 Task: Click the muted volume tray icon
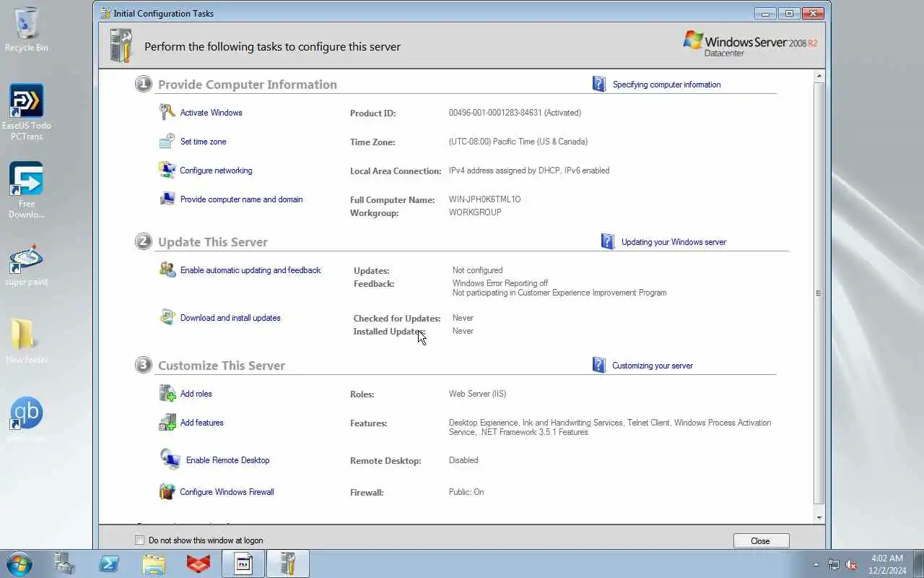point(851,564)
